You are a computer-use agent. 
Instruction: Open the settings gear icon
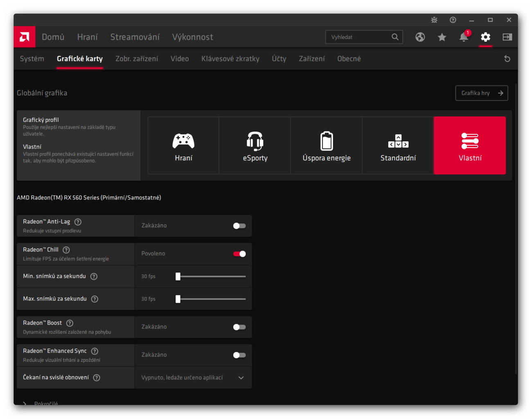485,37
